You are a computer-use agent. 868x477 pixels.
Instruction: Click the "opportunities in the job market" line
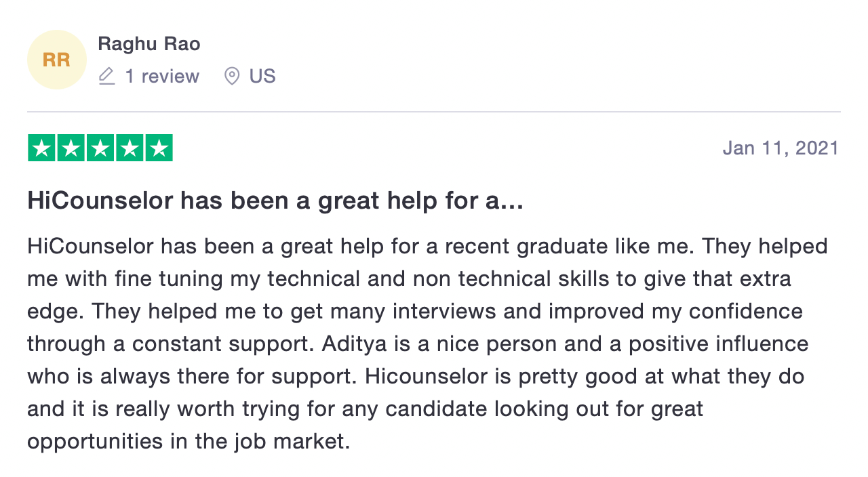(x=189, y=442)
